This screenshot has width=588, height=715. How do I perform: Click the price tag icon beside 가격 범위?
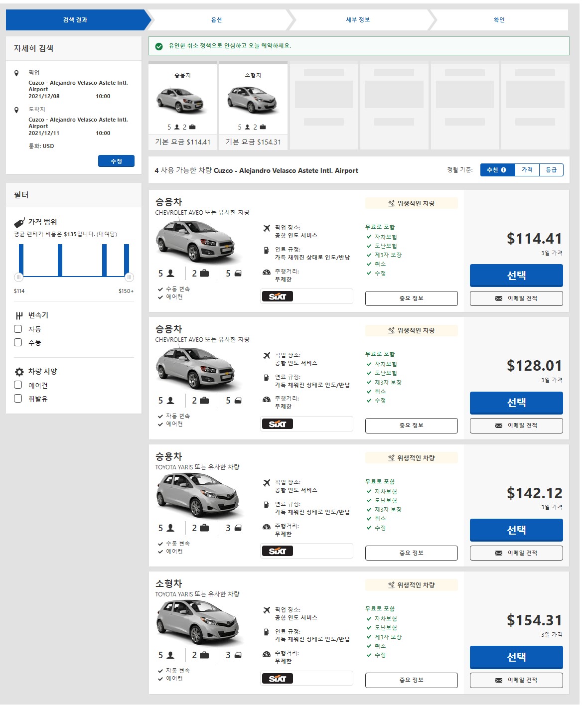19,222
